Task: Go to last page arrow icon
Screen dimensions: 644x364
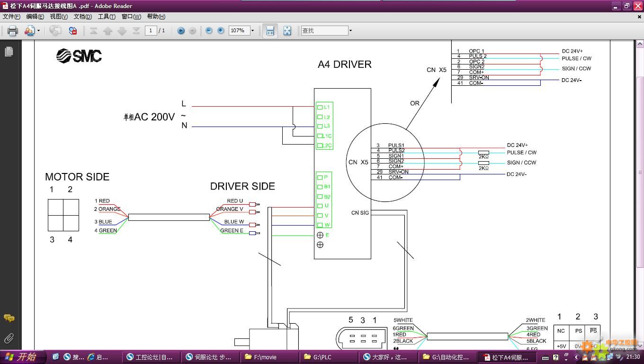Action: pyautogui.click(x=136, y=31)
